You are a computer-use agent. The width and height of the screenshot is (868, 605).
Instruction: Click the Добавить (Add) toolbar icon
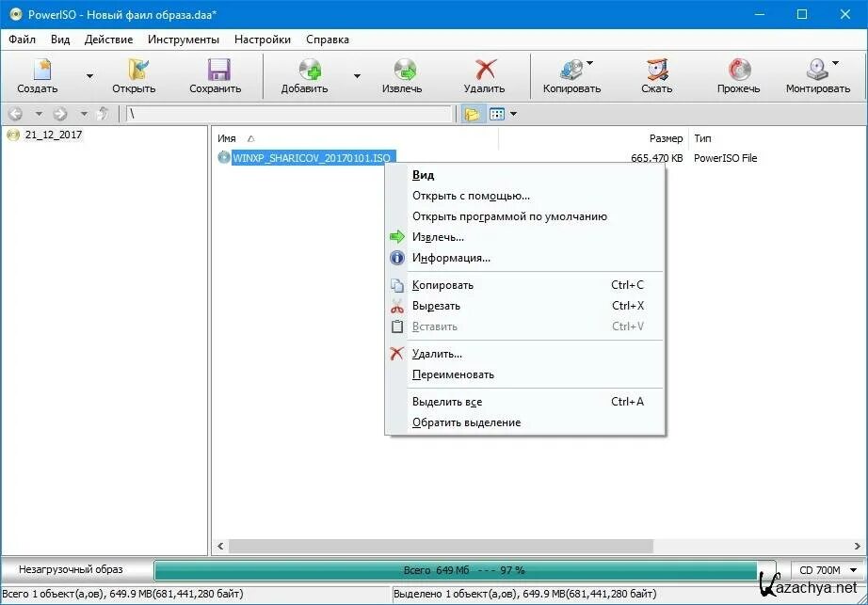(x=310, y=71)
